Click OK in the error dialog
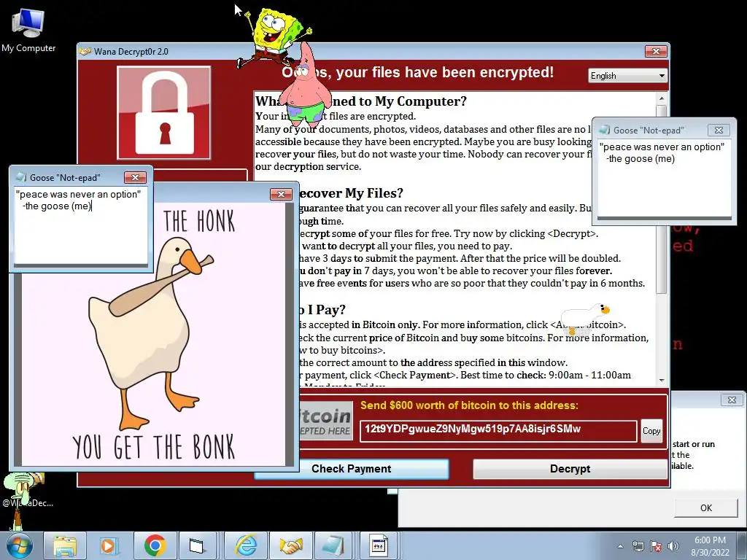 pos(705,507)
